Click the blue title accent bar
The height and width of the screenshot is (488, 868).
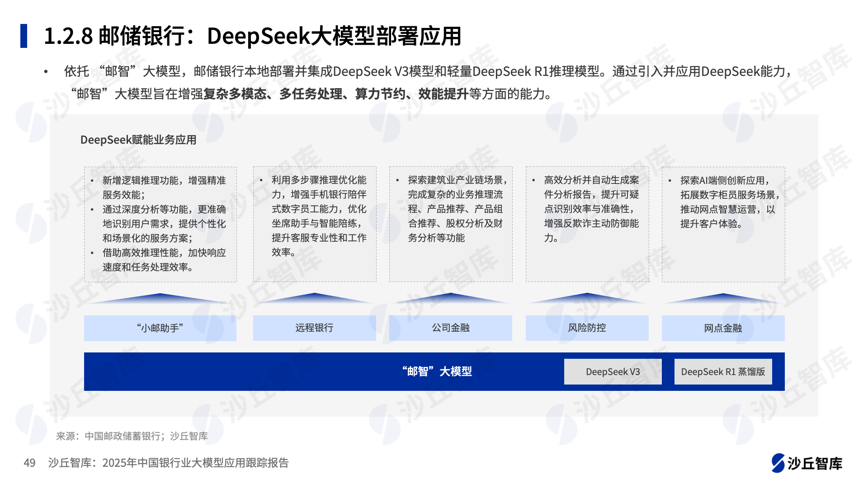click(24, 36)
